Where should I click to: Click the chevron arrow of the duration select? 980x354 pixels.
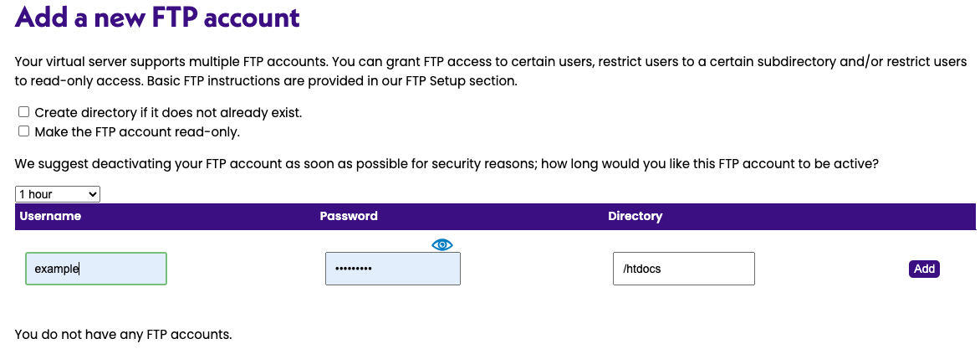(93, 194)
